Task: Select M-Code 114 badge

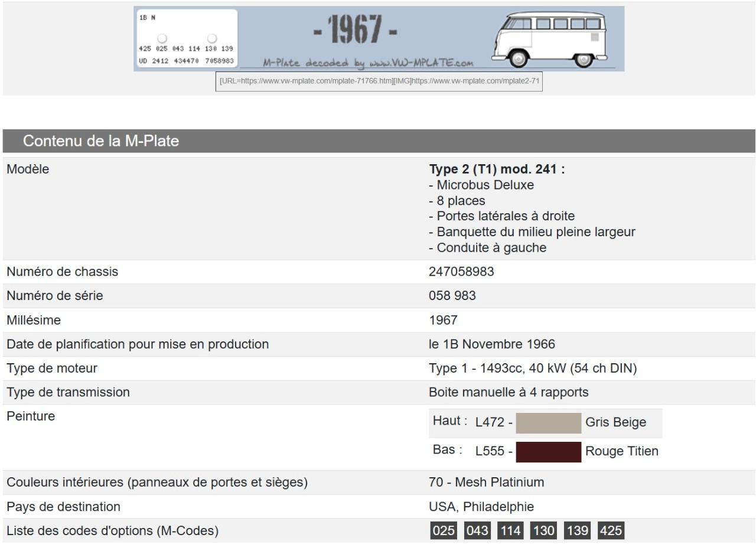Action: pyautogui.click(x=510, y=531)
